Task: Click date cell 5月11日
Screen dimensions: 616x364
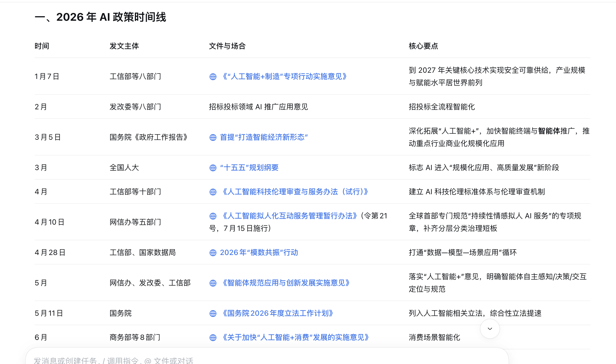Action: click(x=49, y=313)
